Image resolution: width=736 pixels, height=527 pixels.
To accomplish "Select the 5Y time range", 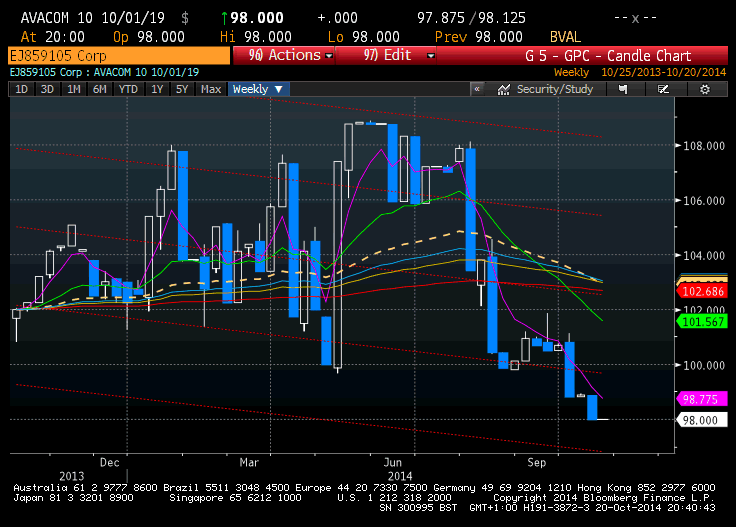I will [182, 89].
